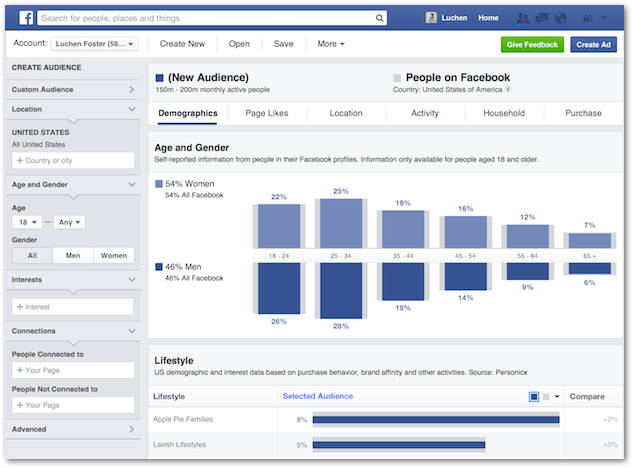Screen dimensions: 633x468
Task: Collapse the Connections section
Action: (x=73, y=331)
